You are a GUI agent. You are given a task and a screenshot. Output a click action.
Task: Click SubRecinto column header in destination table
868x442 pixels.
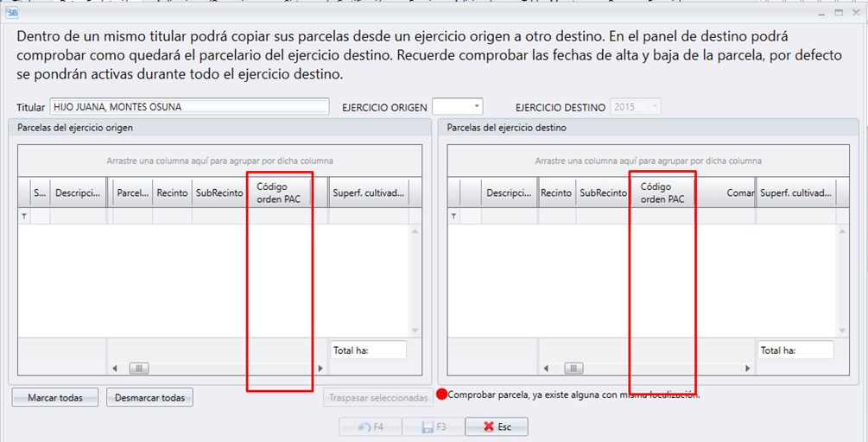(603, 193)
